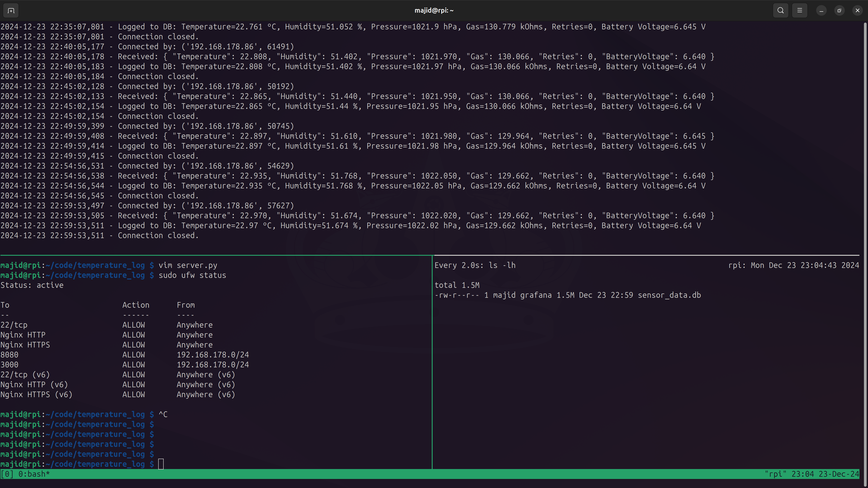Restore the terminal window size
868x488 pixels.
[x=839, y=10]
